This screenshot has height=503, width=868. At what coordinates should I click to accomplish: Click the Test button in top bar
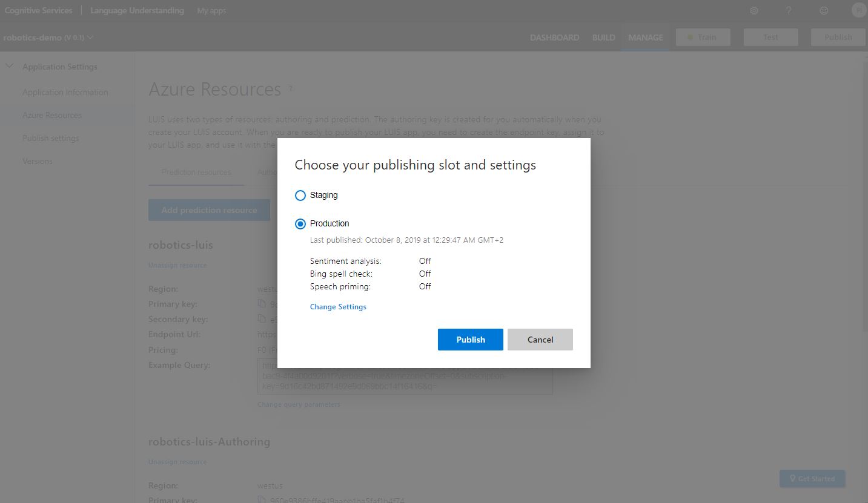[770, 38]
